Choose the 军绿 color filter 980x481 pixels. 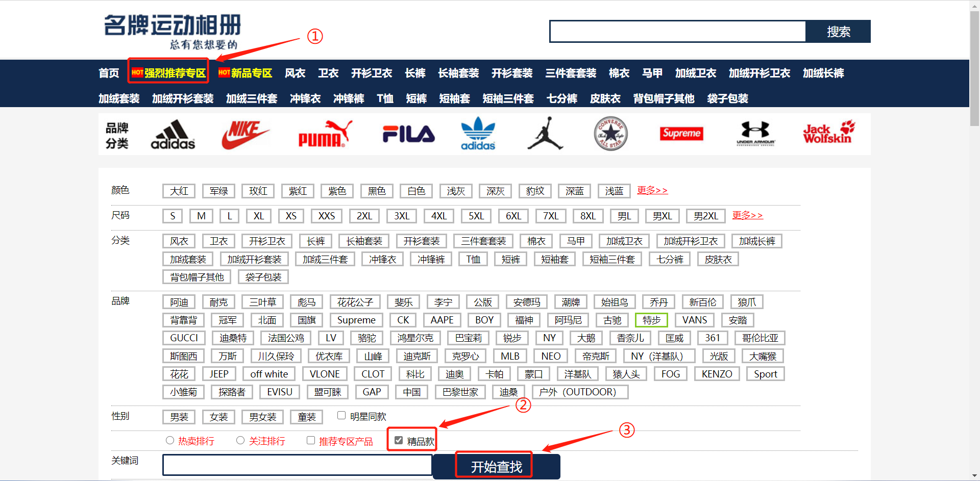tap(218, 191)
